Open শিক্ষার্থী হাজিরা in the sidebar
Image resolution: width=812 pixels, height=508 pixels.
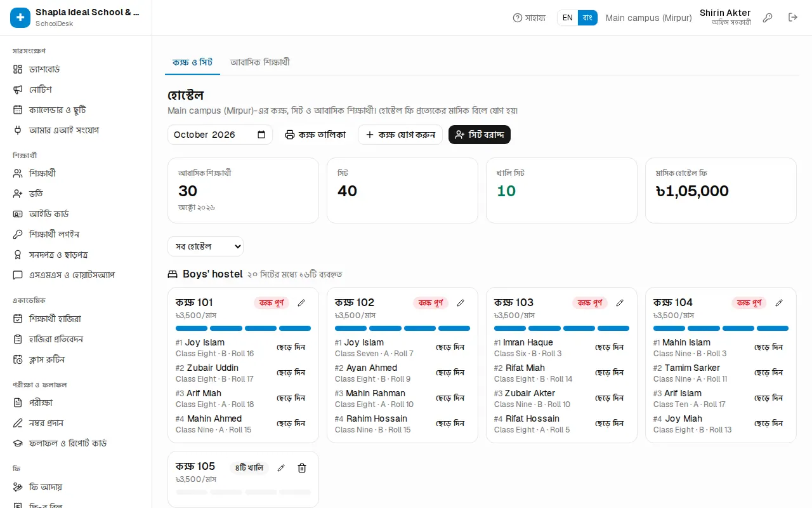pos(76,319)
